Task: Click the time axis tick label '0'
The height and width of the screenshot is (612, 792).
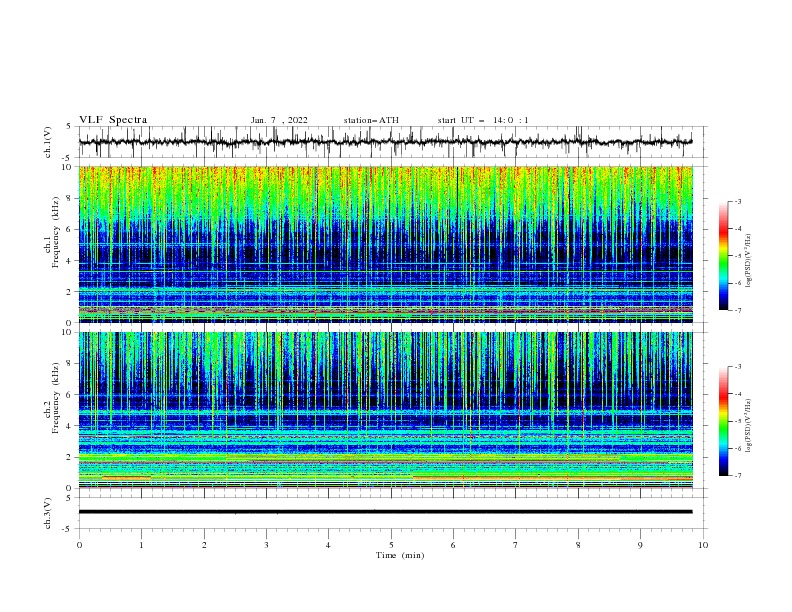Action: 79,545
